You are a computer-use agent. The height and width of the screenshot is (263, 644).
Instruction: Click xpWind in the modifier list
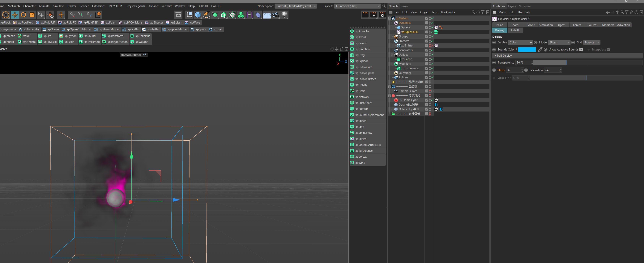pos(368,163)
